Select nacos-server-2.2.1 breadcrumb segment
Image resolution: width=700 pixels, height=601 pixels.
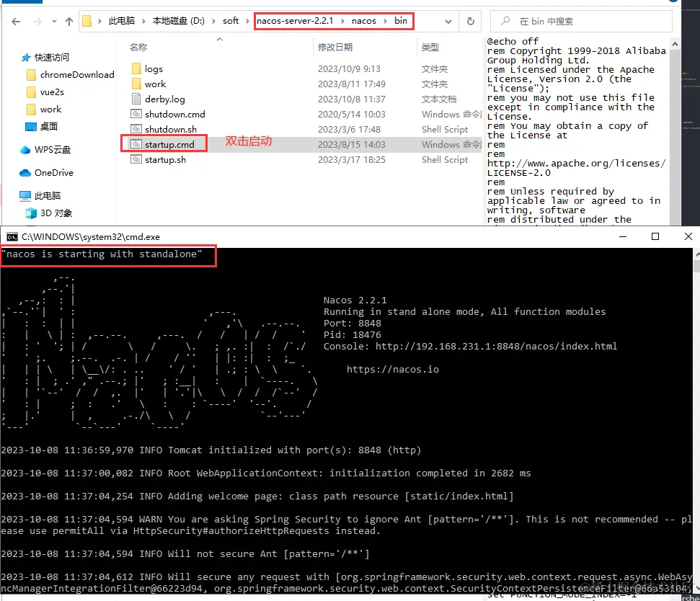pyautogui.click(x=295, y=21)
